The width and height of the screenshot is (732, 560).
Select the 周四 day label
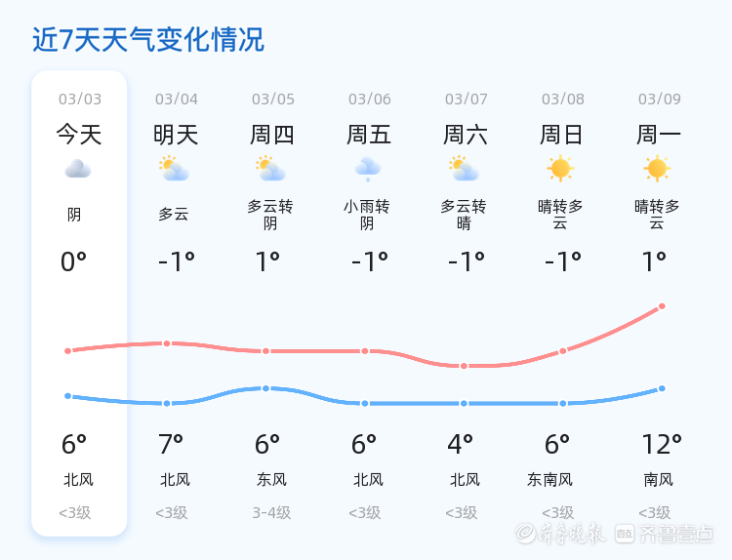tap(271, 134)
